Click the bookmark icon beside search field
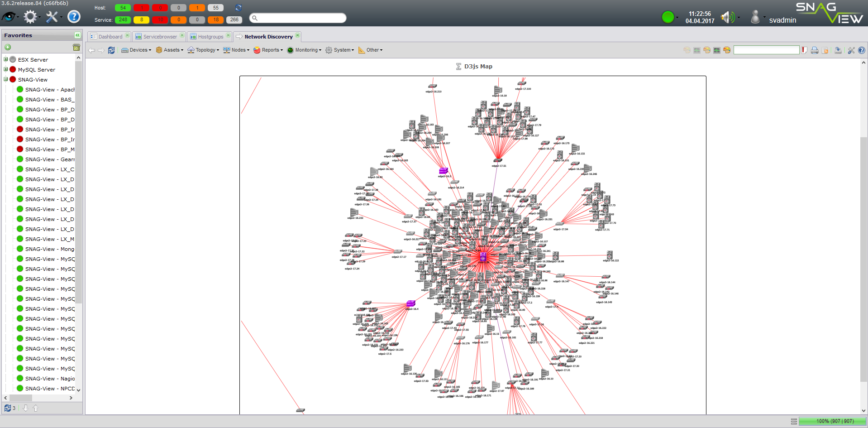 [x=804, y=50]
